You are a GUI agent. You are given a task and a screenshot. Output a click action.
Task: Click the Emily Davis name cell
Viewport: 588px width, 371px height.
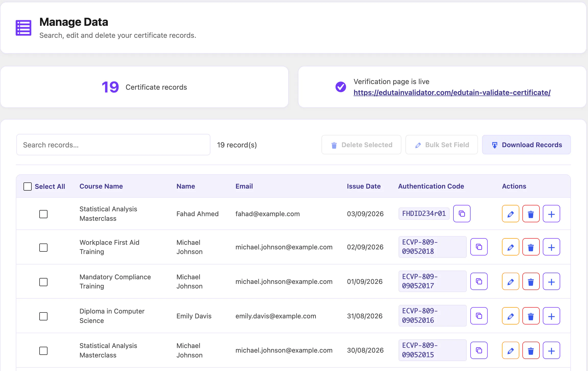point(194,316)
